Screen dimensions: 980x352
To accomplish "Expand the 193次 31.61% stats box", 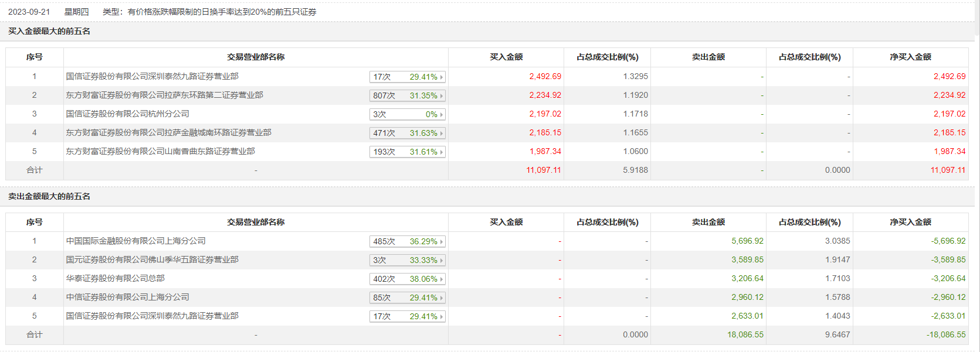I will pos(408,152).
